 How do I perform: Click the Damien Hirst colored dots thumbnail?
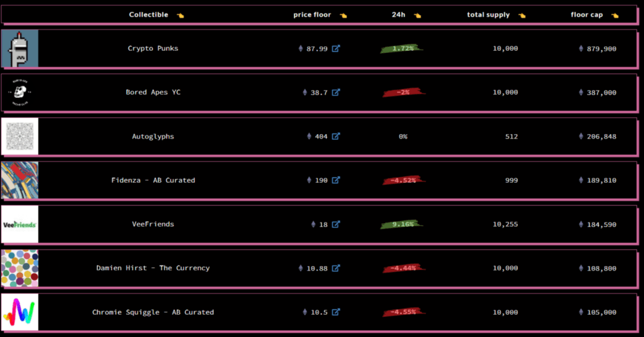tap(19, 268)
